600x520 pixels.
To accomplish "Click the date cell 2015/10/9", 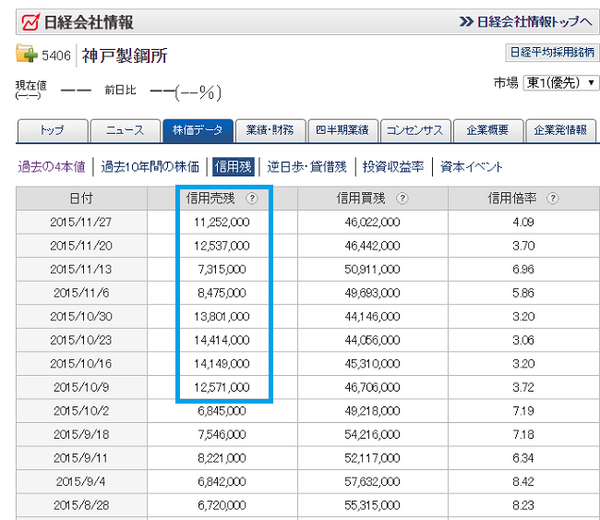I will [81, 388].
